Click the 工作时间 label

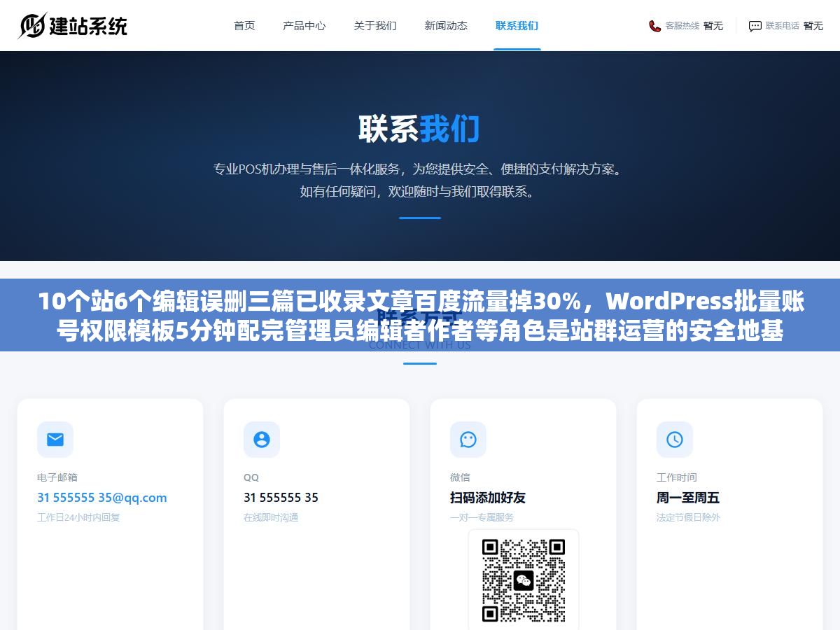coord(677,477)
